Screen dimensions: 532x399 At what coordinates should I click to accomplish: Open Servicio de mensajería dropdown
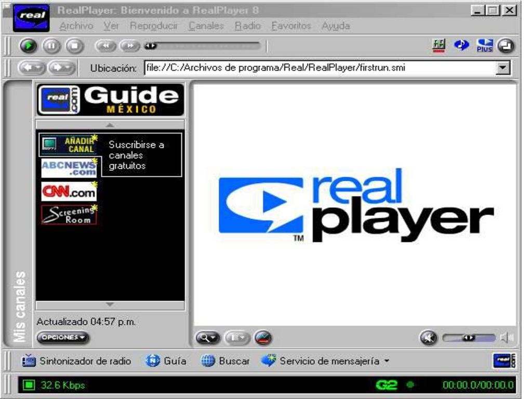click(325, 361)
